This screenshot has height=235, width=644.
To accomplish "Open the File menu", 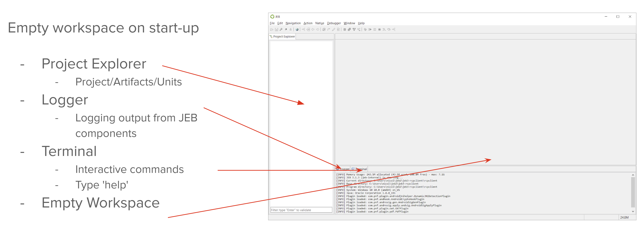I will (x=272, y=23).
